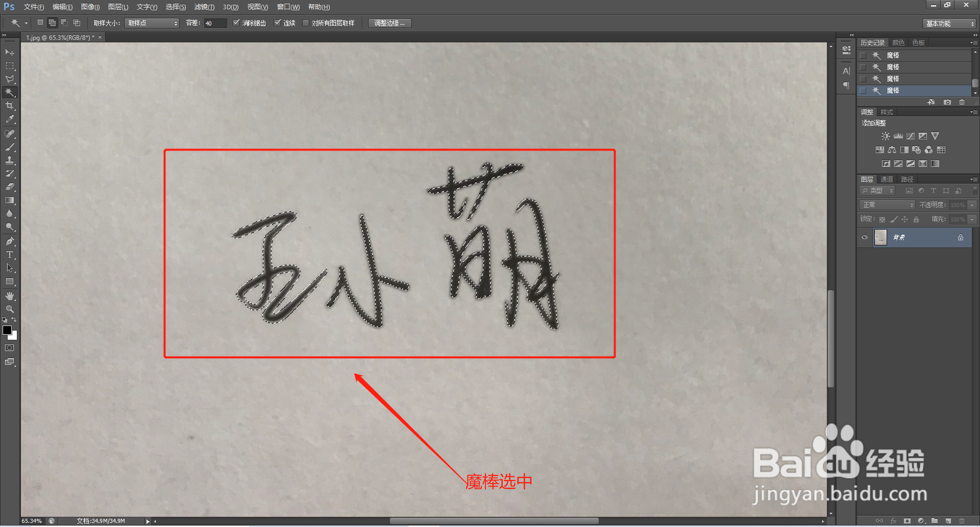Open the blend mode dropdown showing 正常
Image resolution: width=980 pixels, height=527 pixels.
pyautogui.click(x=887, y=204)
